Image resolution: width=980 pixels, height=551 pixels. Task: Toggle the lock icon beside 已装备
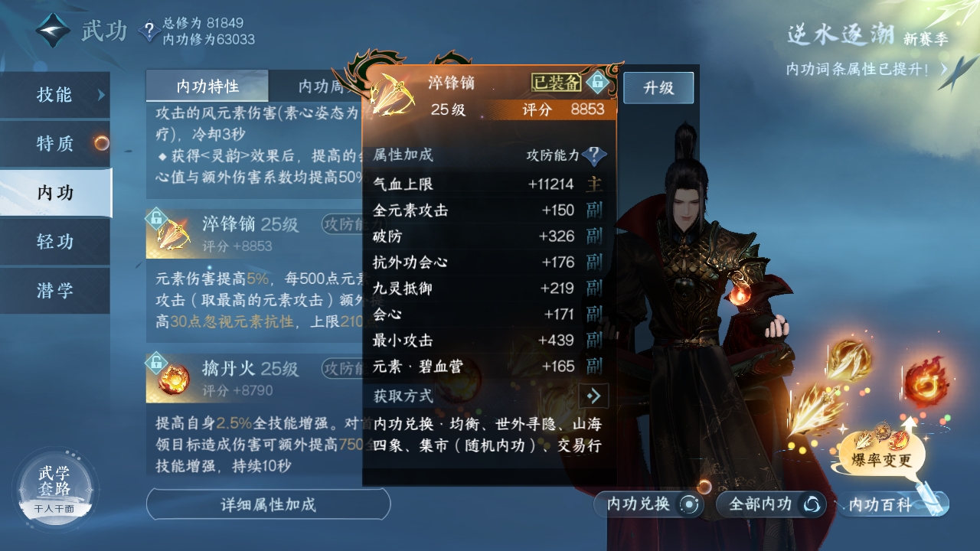pos(597,82)
